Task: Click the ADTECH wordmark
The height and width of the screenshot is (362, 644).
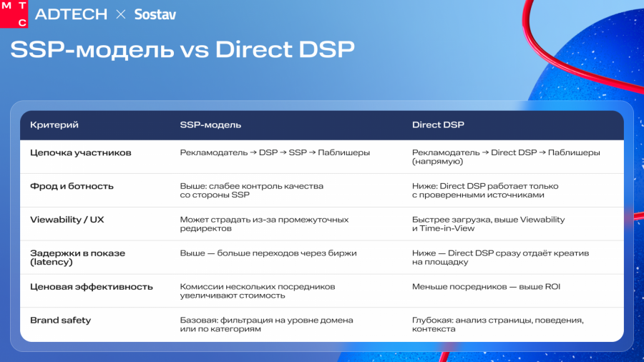Action: [x=71, y=14]
